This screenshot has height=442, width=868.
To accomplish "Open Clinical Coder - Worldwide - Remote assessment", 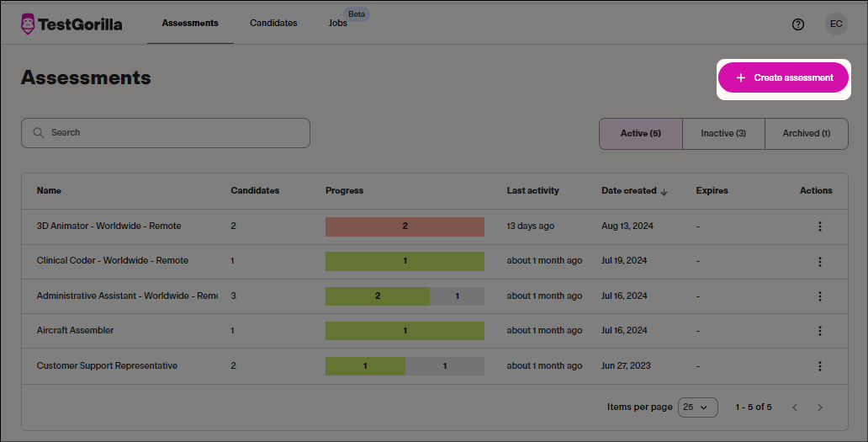I will pos(113,260).
